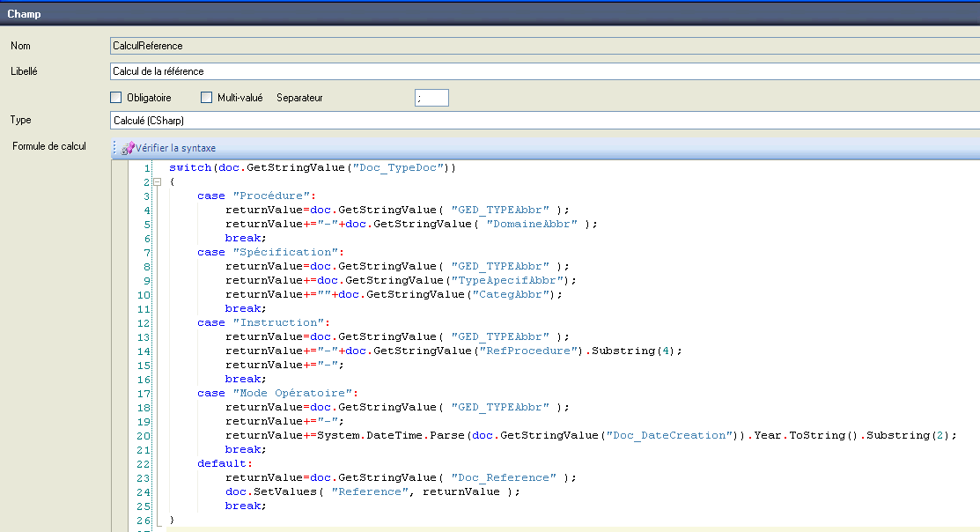The width and height of the screenshot is (980, 532).
Task: Place cursor on case "Procédure" line
Action: (x=255, y=196)
